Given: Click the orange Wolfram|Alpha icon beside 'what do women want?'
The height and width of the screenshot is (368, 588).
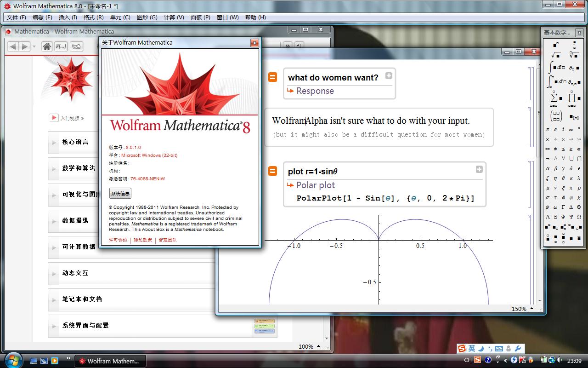Looking at the screenshot, I should [272, 77].
